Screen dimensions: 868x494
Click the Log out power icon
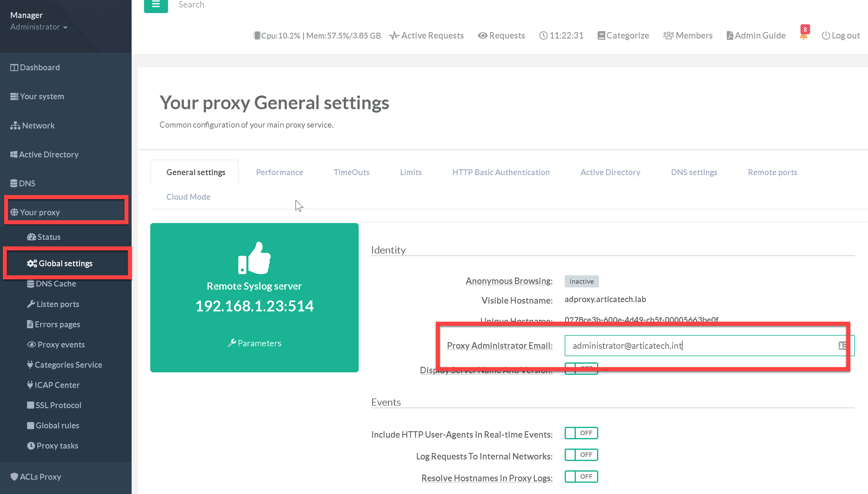pos(825,36)
